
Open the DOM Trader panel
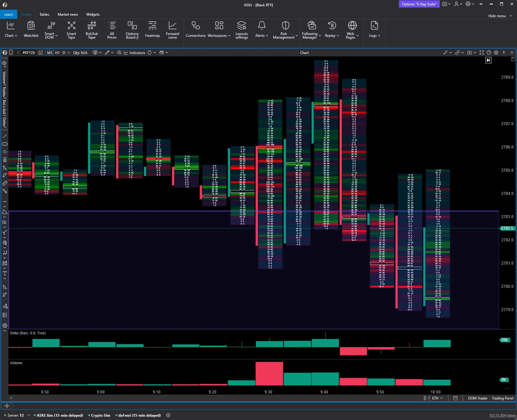coord(478,398)
